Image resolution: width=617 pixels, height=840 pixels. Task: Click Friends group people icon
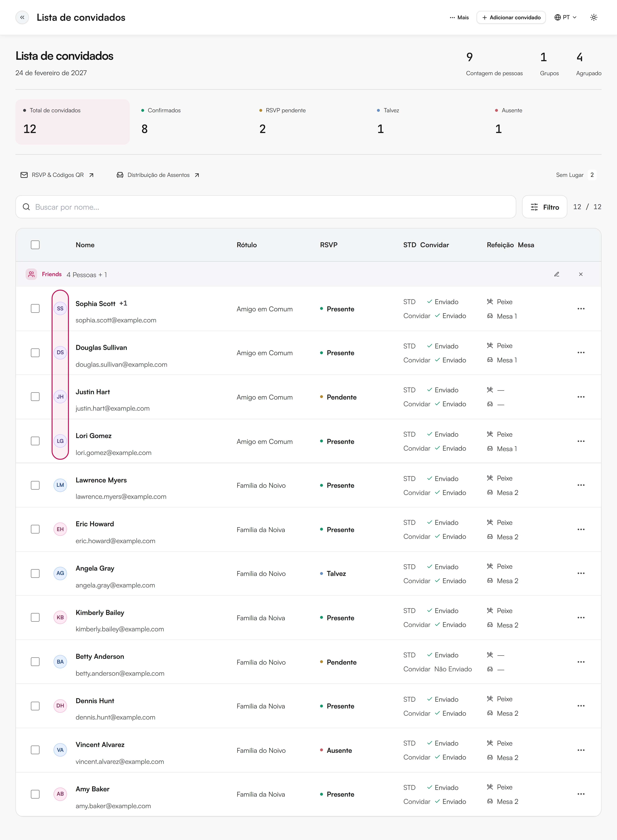(31, 274)
